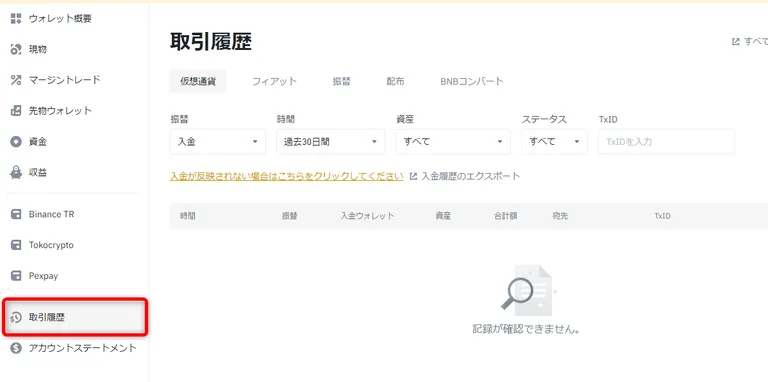Switch to the 配布 tab
This screenshot has height=382, width=768.
tap(395, 81)
